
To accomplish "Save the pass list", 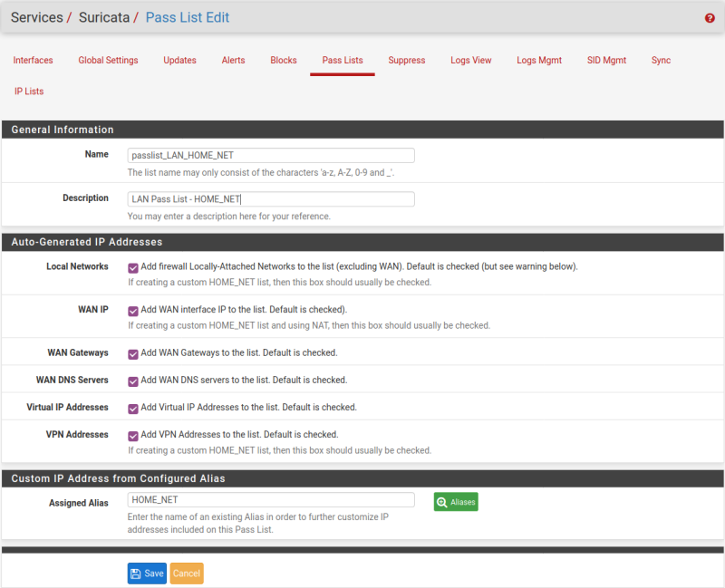I will pyautogui.click(x=147, y=574).
